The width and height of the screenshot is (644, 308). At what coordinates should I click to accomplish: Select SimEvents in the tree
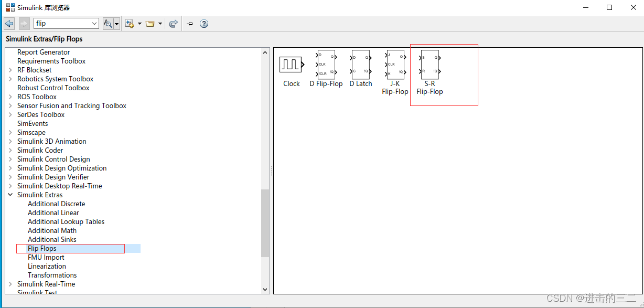(x=33, y=123)
